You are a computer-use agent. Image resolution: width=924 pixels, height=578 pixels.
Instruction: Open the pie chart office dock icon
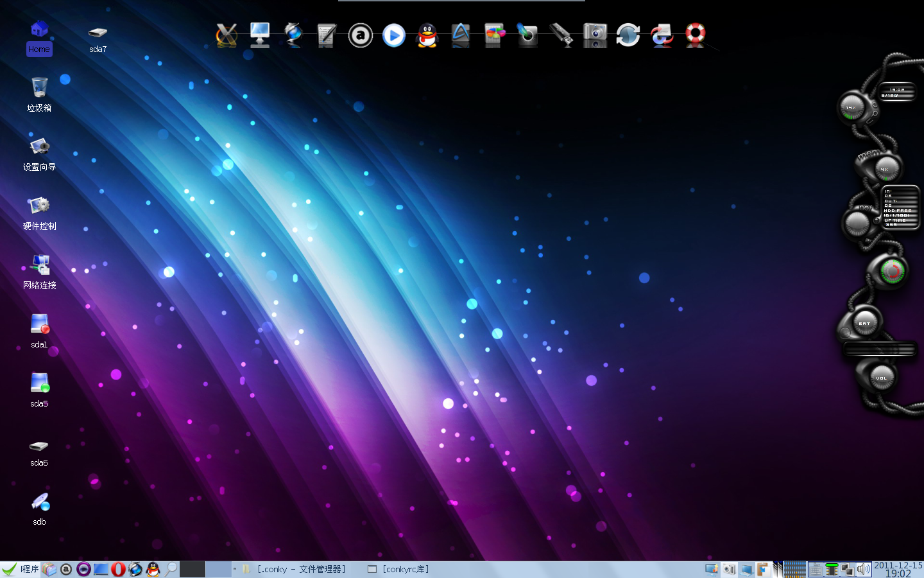494,35
